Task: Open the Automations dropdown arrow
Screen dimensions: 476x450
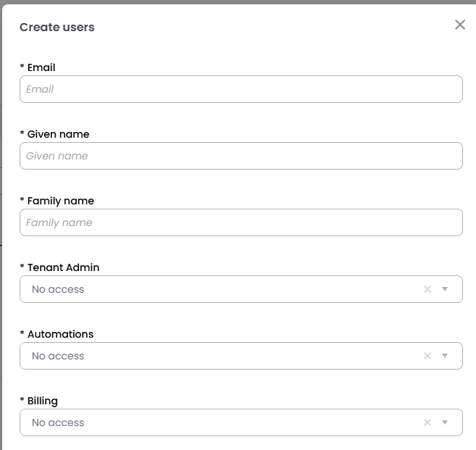Action: click(x=445, y=356)
